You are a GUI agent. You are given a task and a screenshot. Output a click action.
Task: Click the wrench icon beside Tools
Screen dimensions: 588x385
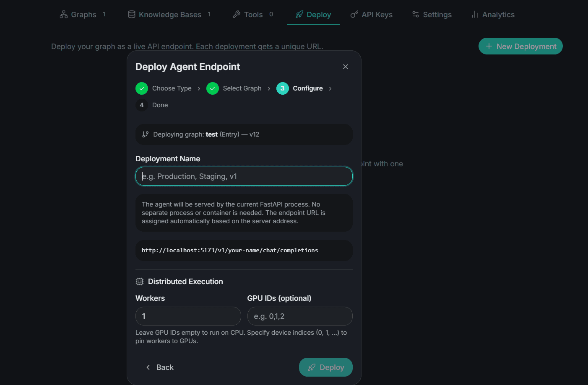coord(236,14)
